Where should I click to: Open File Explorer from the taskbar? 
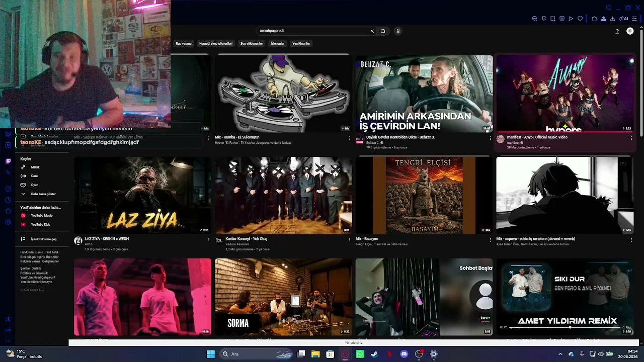tap(315, 354)
